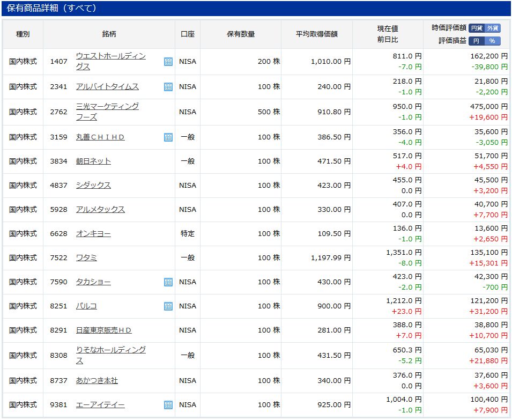
Task: Select stock code 1407
Action: pos(58,61)
